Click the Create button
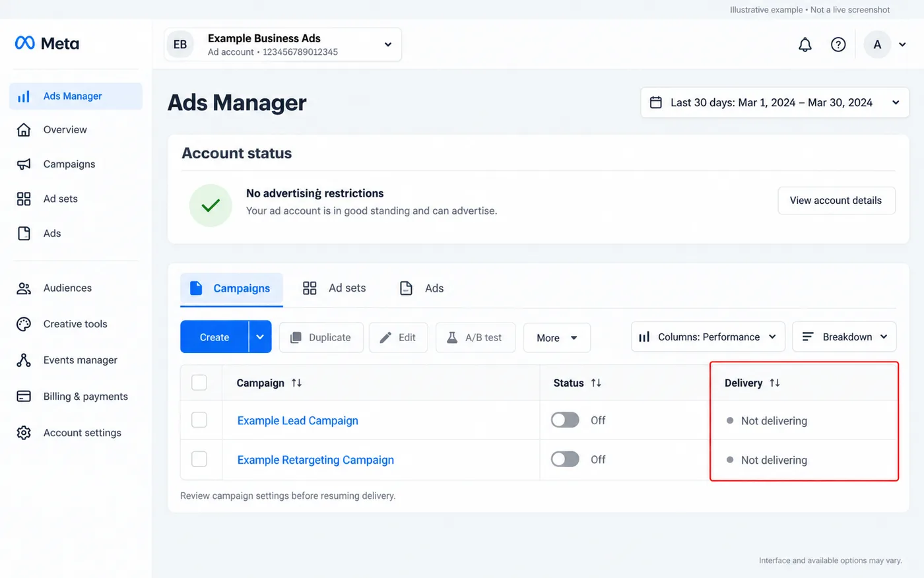Viewport: 924px width, 578px height. point(214,337)
